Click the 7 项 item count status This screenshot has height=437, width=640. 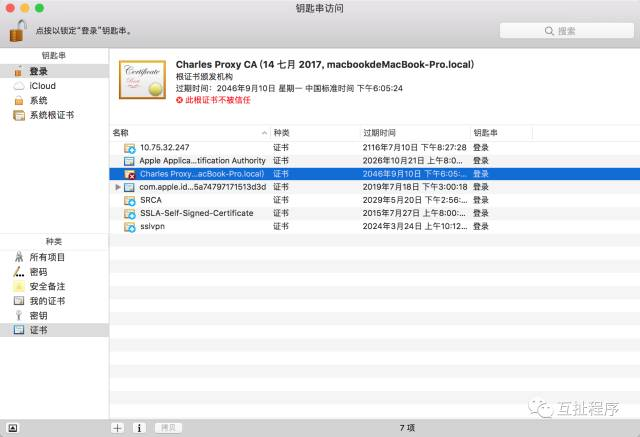click(407, 428)
